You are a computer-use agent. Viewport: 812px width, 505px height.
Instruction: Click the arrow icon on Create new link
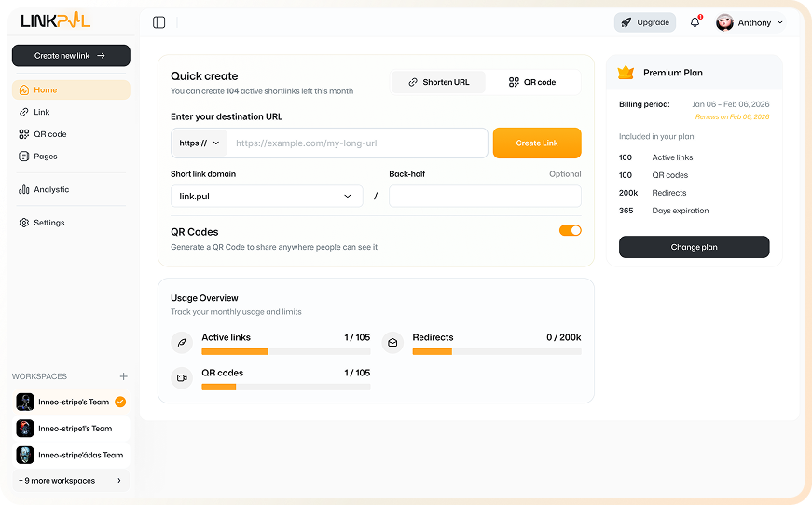tap(101, 55)
